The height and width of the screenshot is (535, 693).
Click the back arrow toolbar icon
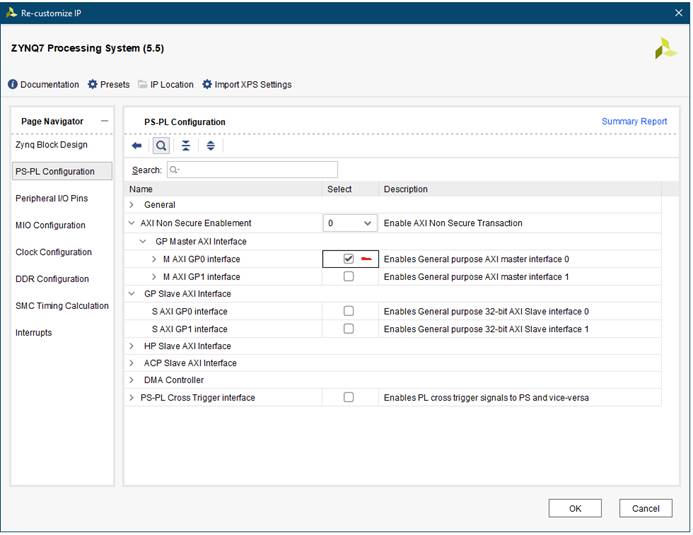(x=137, y=146)
